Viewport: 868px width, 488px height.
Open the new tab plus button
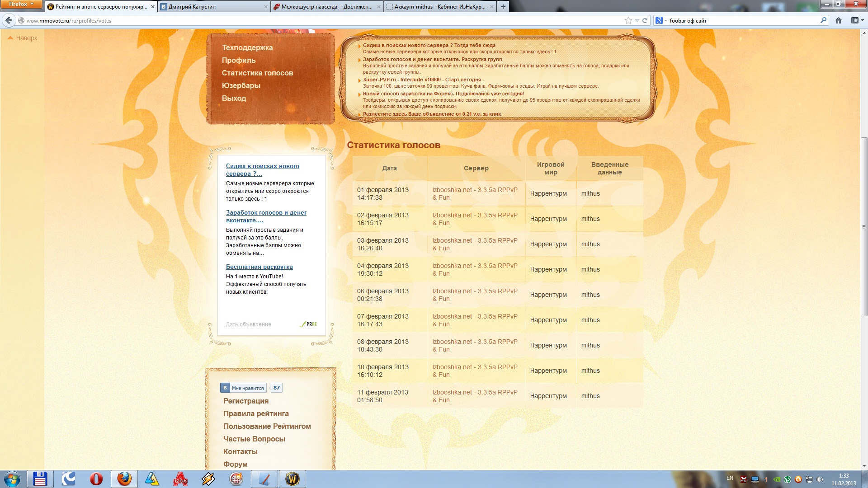click(x=503, y=7)
